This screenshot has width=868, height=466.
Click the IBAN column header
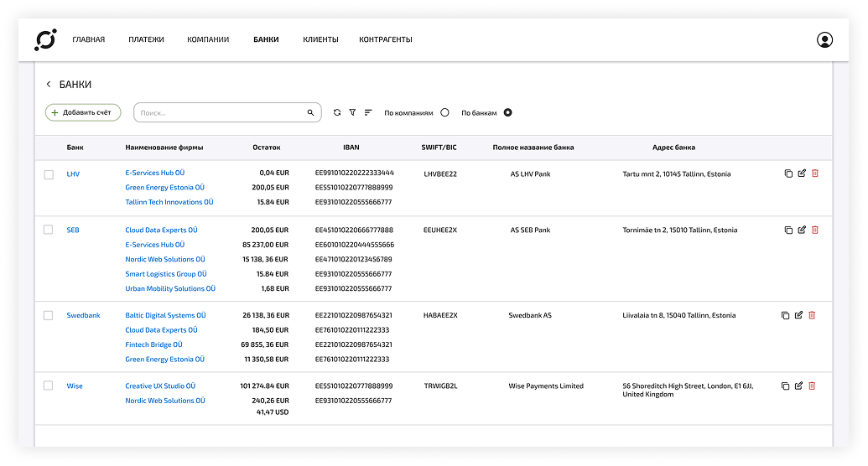pos(351,148)
